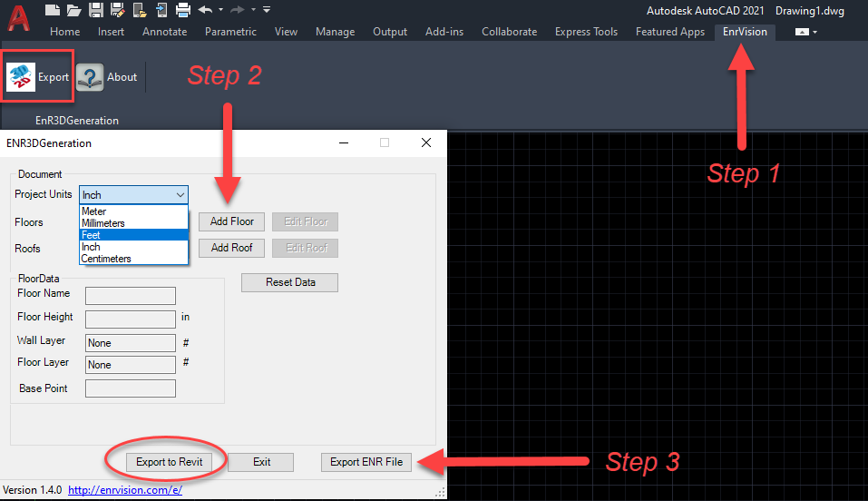Select Feet from the units list
868x501 pixels.
point(133,235)
